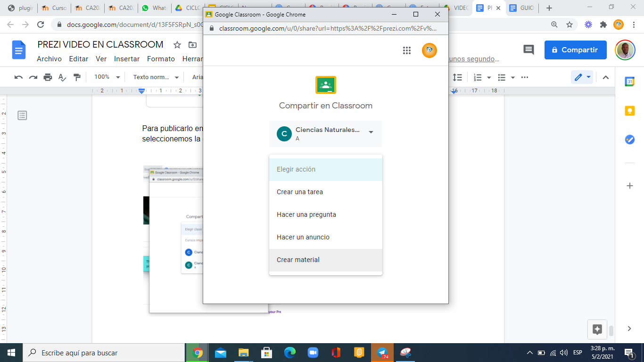Click the numbered list icon
This screenshot has height=362, width=644.
[x=478, y=77]
